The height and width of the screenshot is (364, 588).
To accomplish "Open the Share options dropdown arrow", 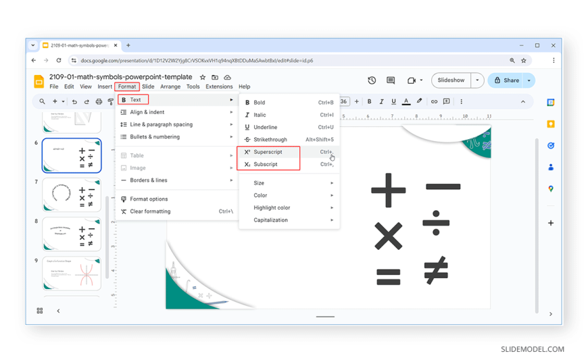I will (x=529, y=80).
